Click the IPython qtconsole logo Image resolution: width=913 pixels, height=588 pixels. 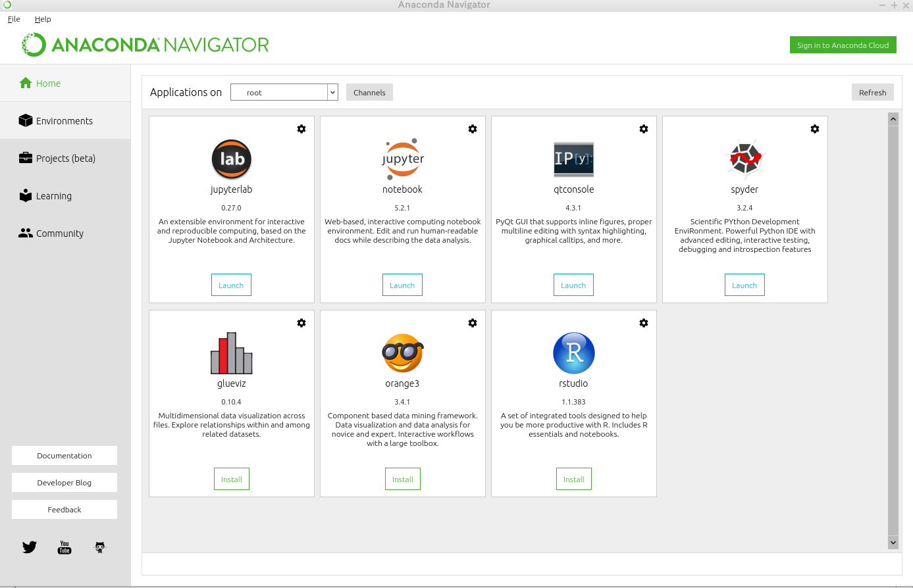[x=574, y=159]
